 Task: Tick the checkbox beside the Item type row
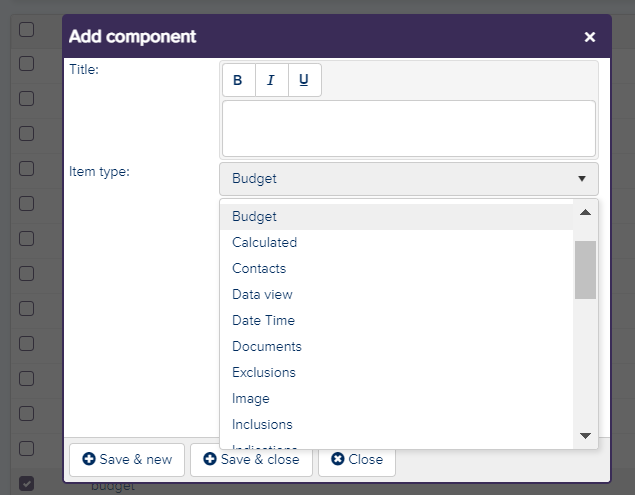pyautogui.click(x=27, y=169)
